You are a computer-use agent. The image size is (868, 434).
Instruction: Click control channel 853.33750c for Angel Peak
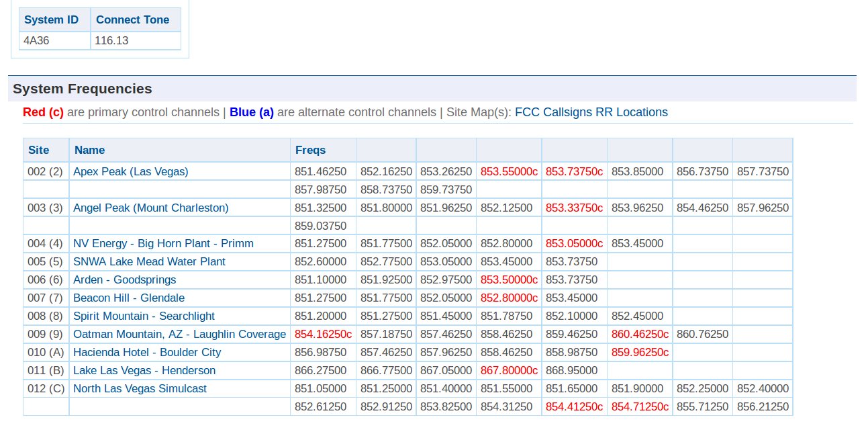pos(574,208)
